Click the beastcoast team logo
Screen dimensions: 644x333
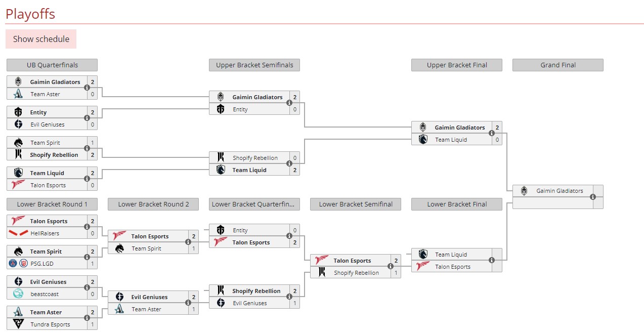18,294
